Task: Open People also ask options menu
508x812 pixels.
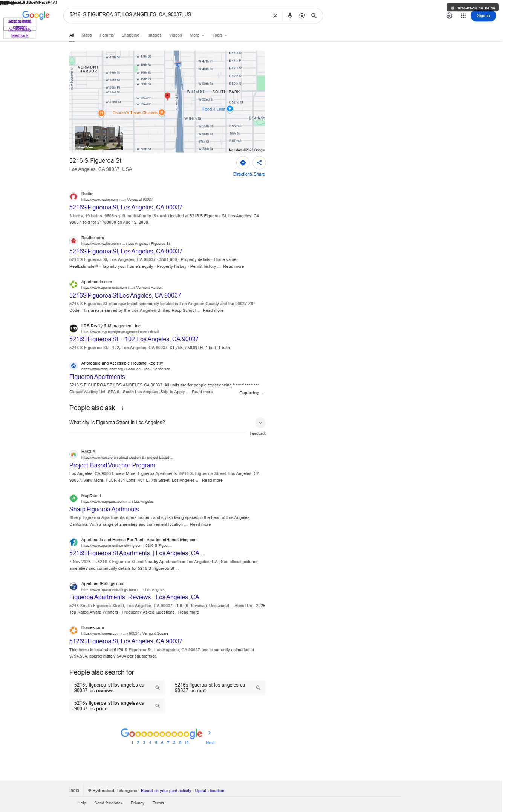Action: pyautogui.click(x=122, y=408)
